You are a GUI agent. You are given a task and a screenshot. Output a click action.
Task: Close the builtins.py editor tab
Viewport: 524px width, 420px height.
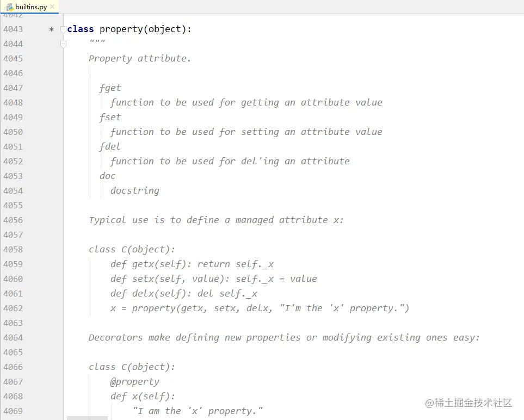pos(52,7)
